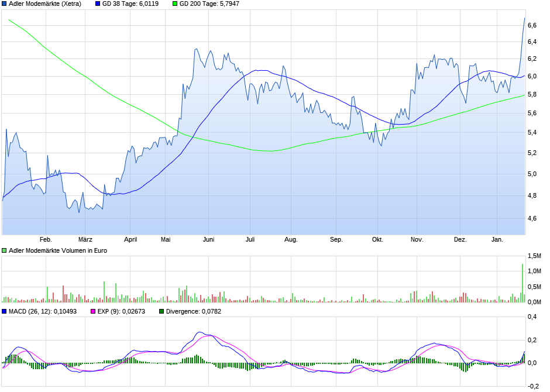Click the Mai month label on time axis
The width and height of the screenshot is (550, 392).
pyautogui.click(x=166, y=239)
